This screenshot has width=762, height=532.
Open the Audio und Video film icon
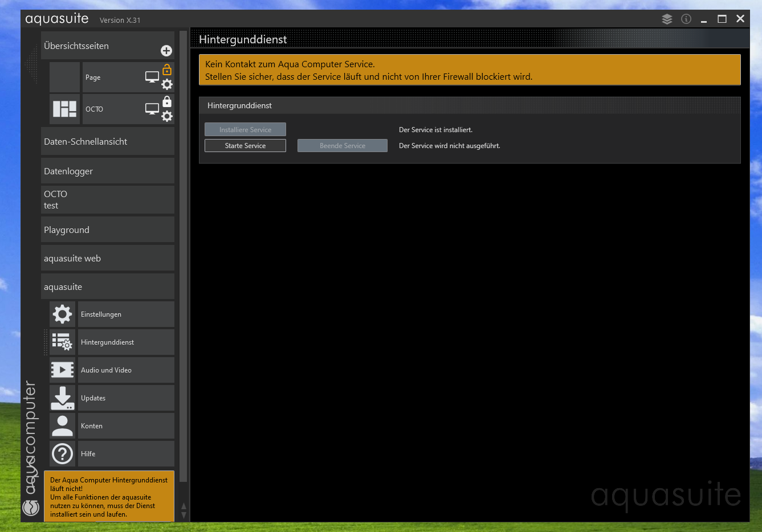click(62, 370)
